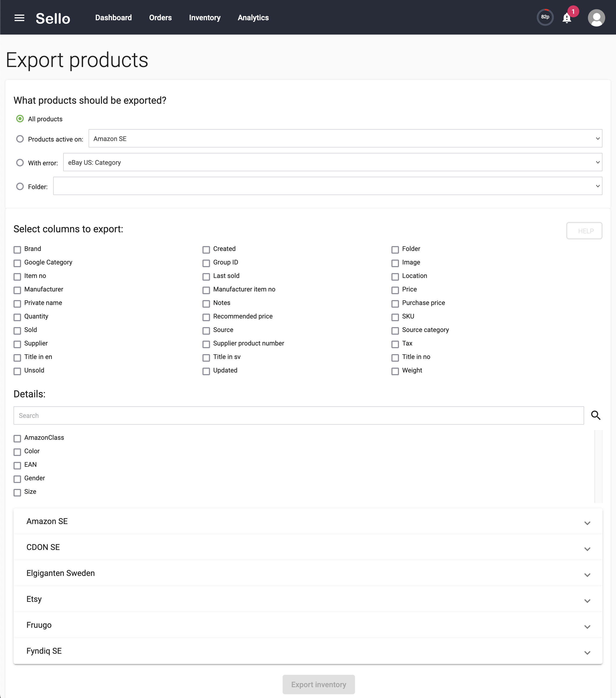Viewport: 616px width, 698px height.
Task: Open the notifications bell
Action: (x=567, y=18)
